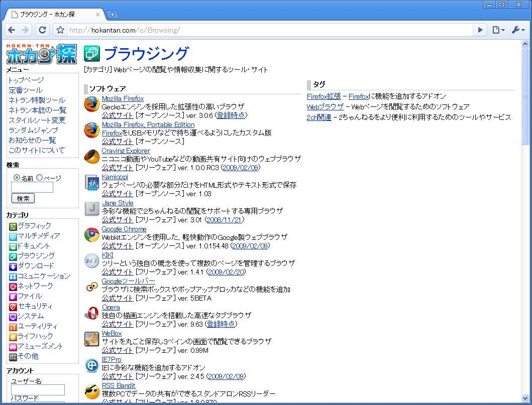The image size is (532, 405).
Task: Close the ブラウジング tab
Action: (98, 15)
